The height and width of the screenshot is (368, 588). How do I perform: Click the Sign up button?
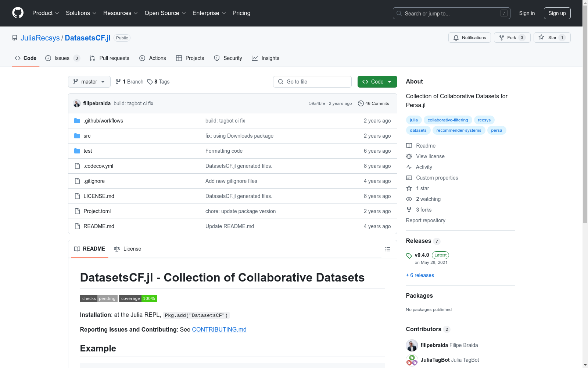click(557, 13)
